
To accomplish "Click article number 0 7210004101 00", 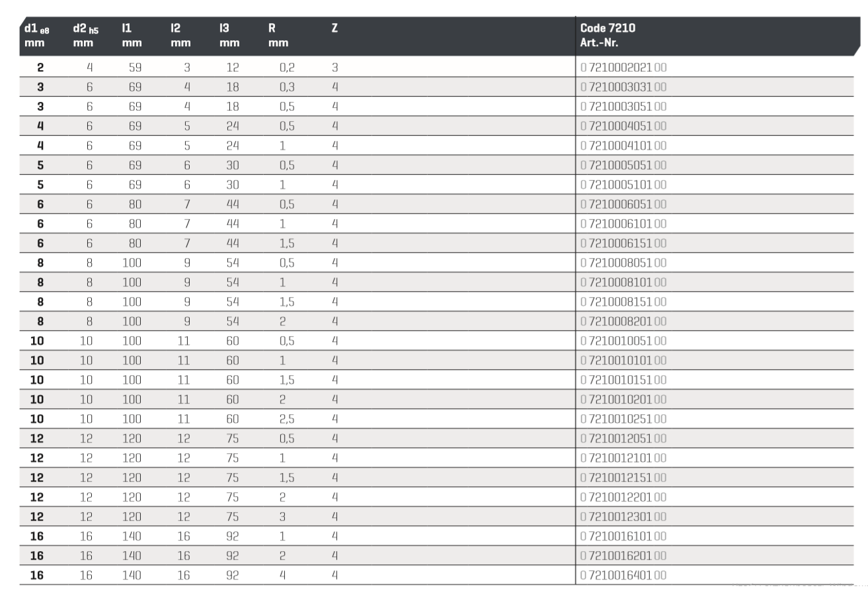I will pyautogui.click(x=623, y=146).
